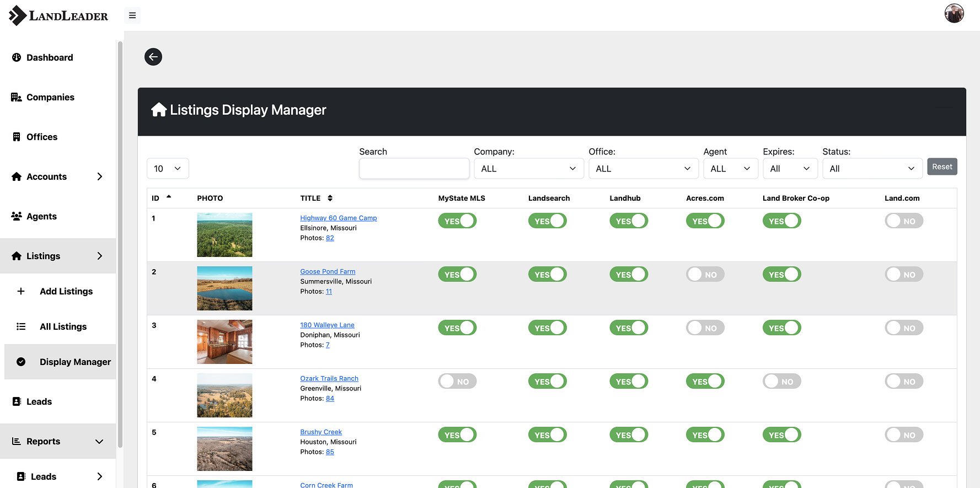
Task: Open the Agent filter dropdown
Action: click(731, 169)
